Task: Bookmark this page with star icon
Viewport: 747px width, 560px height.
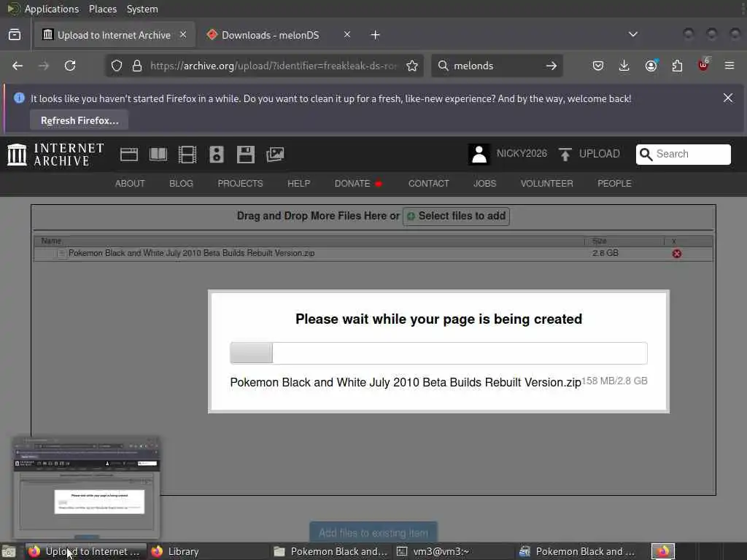Action: (x=412, y=66)
